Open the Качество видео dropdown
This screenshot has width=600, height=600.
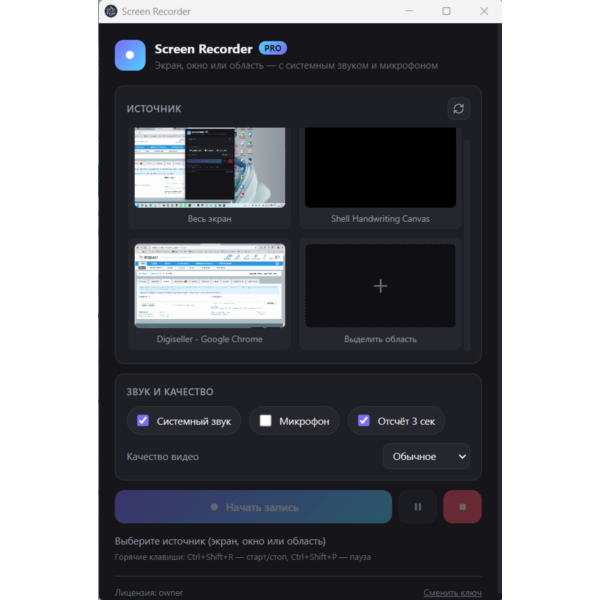pyautogui.click(x=426, y=456)
